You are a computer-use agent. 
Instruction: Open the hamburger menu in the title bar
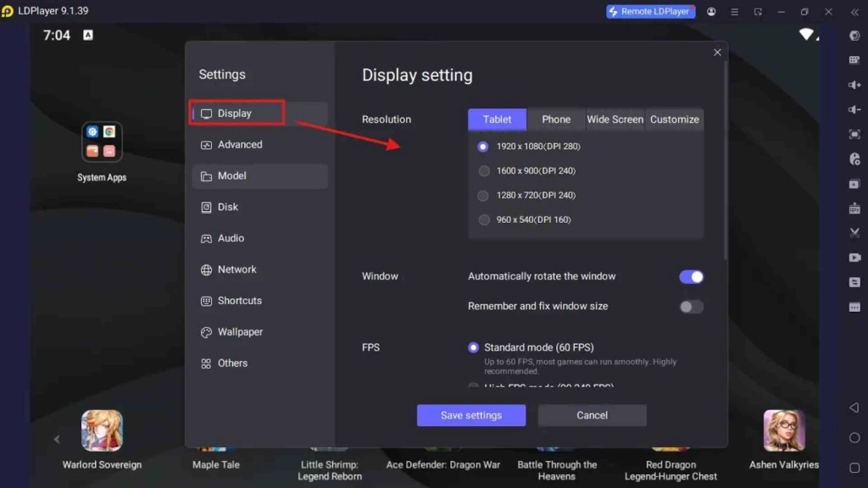pyautogui.click(x=734, y=11)
